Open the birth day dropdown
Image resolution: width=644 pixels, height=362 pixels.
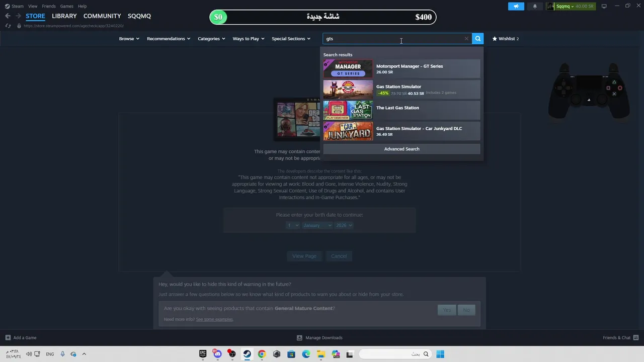293,225
